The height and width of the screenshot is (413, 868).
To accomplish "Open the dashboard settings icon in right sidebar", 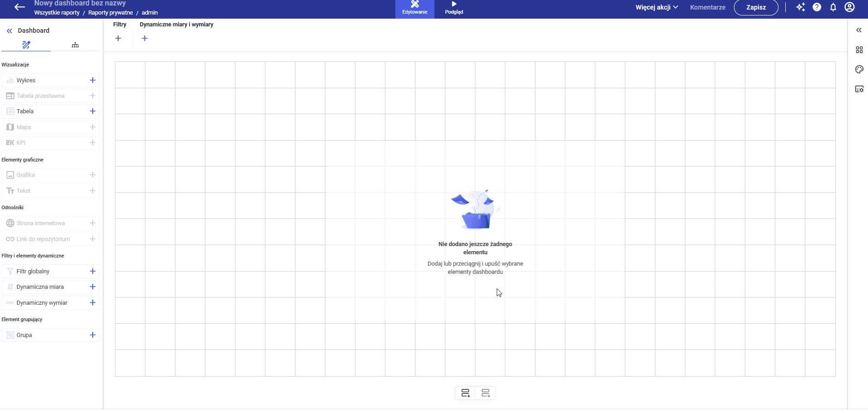I will coord(859,89).
